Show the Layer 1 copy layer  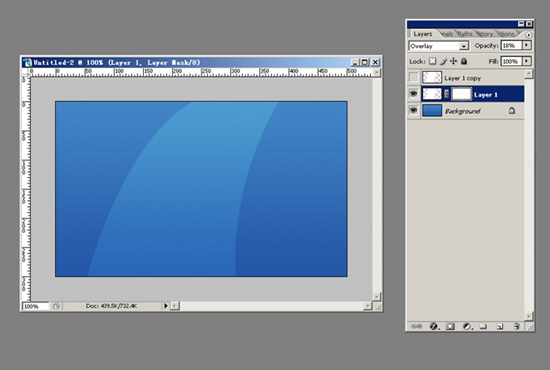pos(414,77)
